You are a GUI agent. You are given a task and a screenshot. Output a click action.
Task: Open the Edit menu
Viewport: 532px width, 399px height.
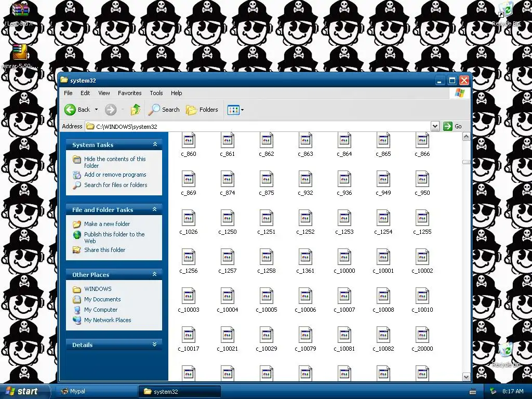pos(85,93)
